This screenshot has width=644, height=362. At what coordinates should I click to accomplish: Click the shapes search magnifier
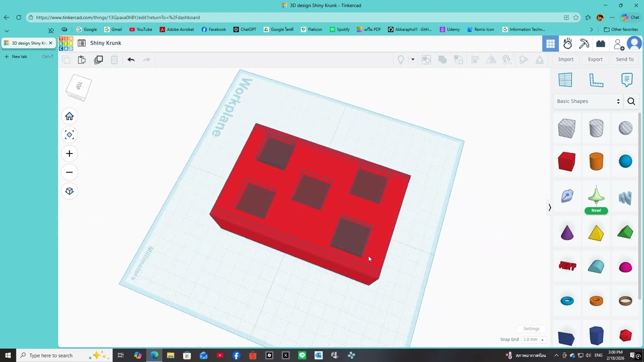tap(631, 102)
